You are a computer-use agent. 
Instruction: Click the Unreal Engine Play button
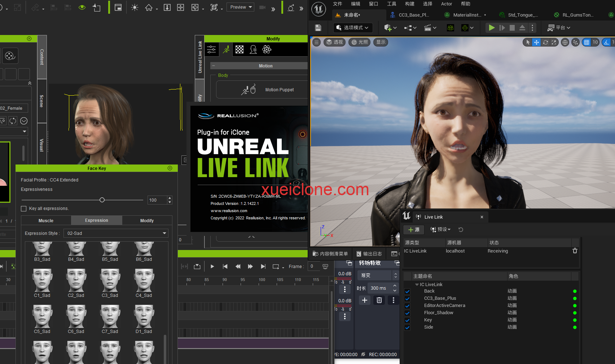click(491, 28)
